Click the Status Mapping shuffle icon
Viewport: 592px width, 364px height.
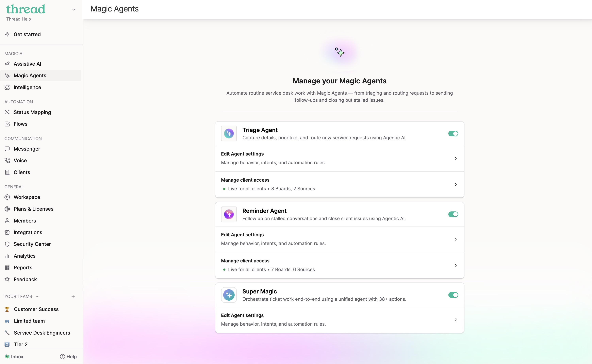(x=7, y=112)
